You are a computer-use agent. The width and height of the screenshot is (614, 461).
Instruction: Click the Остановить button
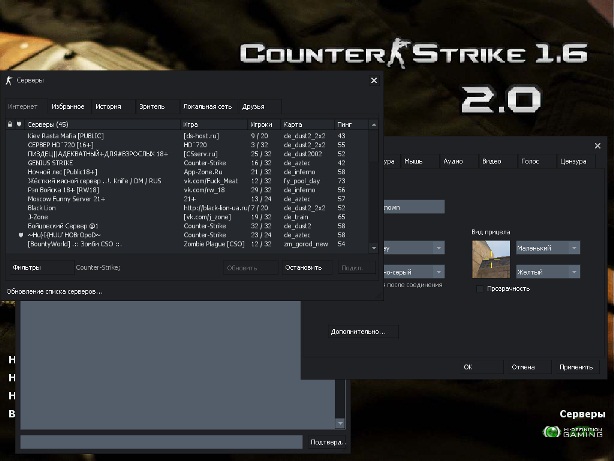coord(307,268)
